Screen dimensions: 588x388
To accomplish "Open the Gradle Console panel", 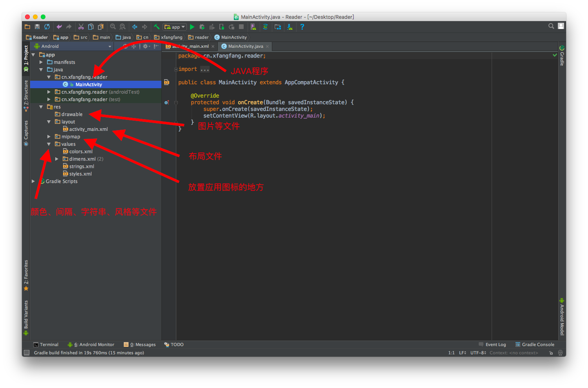I will tap(535, 345).
